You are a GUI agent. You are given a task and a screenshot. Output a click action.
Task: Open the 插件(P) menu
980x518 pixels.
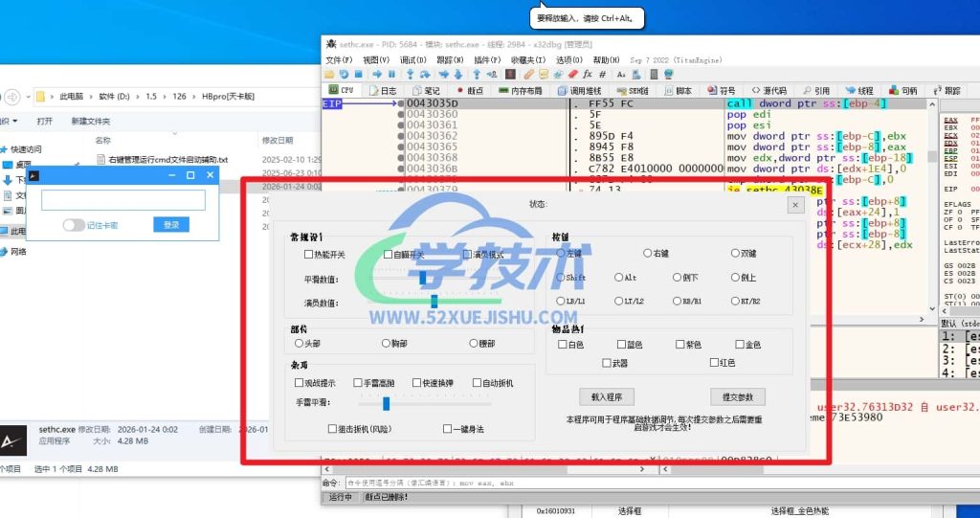[x=487, y=60]
